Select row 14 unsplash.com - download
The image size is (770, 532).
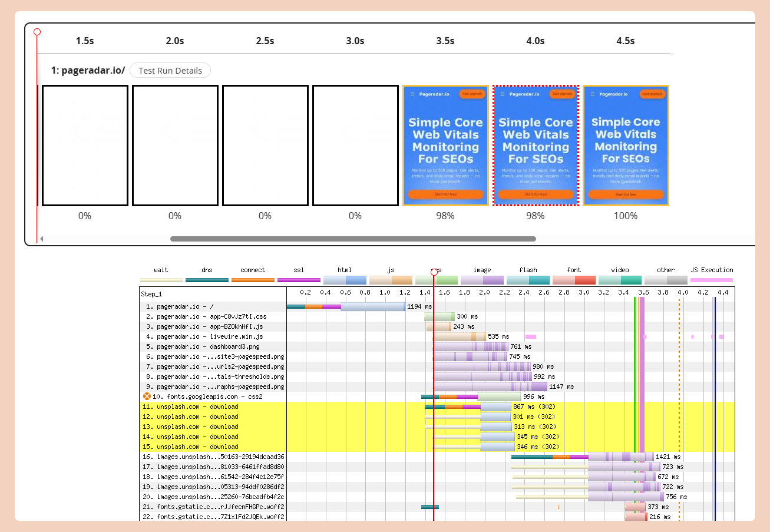(437, 437)
